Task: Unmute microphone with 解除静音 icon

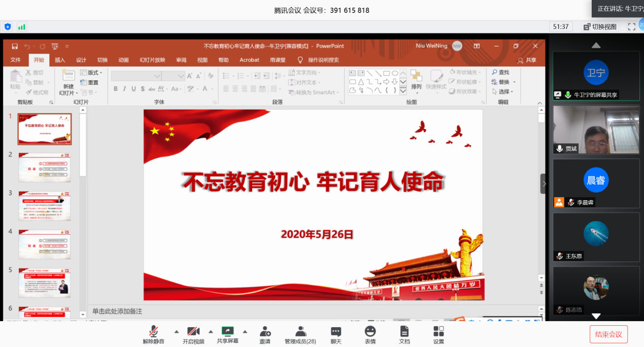Action: (153, 332)
